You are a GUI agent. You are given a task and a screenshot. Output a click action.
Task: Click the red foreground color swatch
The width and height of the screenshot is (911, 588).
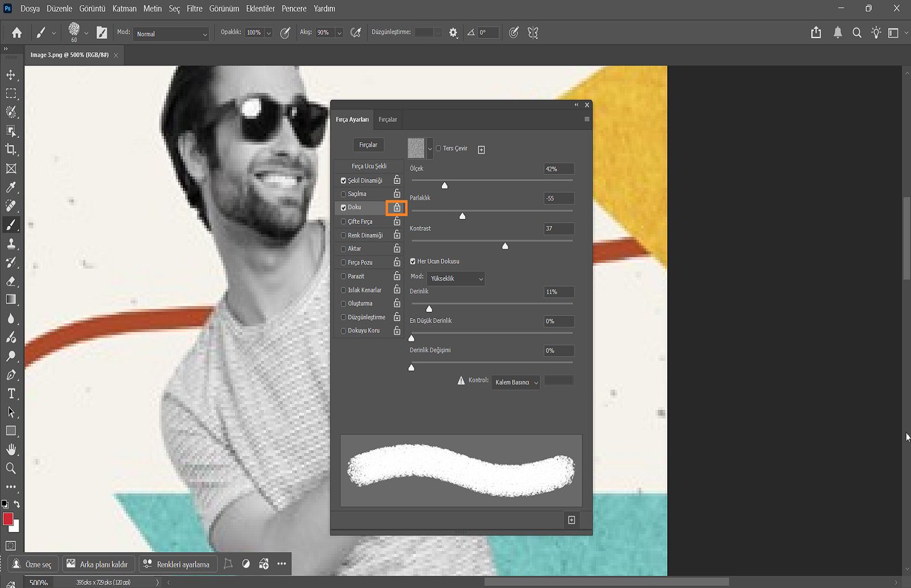tap(9, 520)
